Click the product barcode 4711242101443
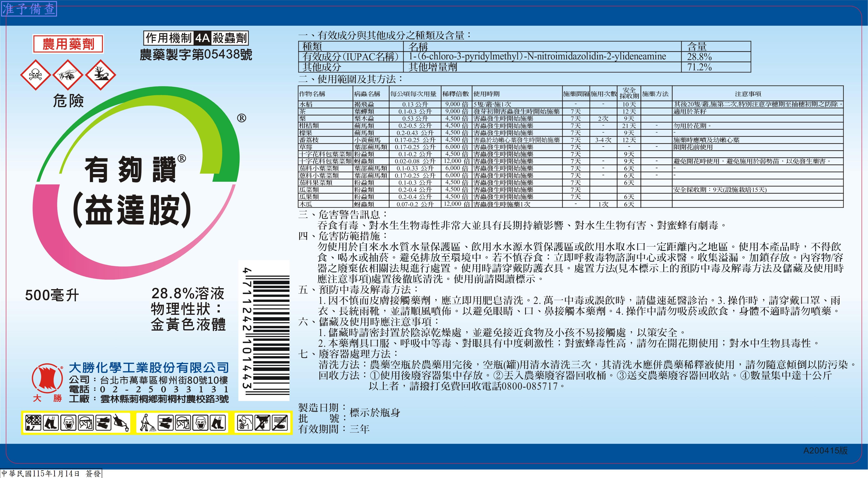Viewport: 868px width, 478px height. click(x=264, y=330)
